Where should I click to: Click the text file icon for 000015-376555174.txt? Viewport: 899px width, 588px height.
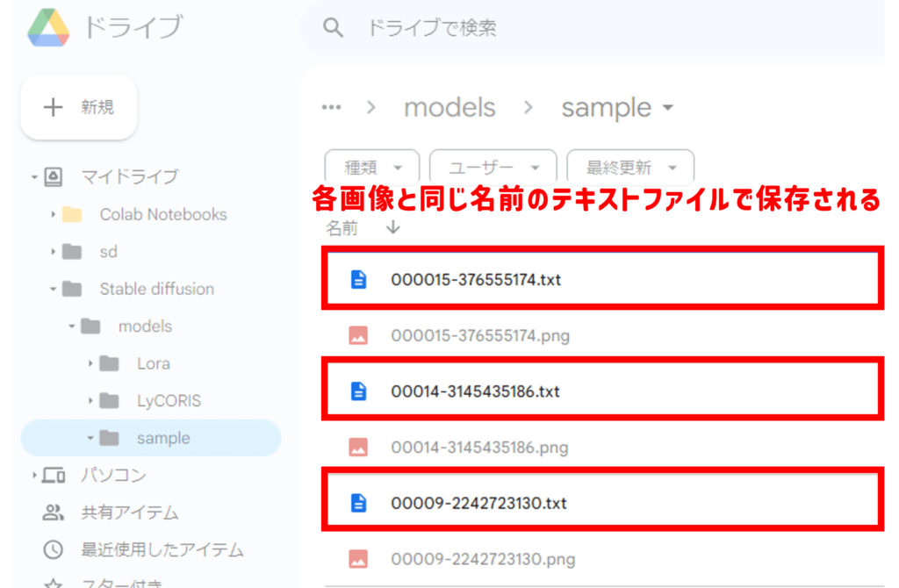(x=358, y=280)
